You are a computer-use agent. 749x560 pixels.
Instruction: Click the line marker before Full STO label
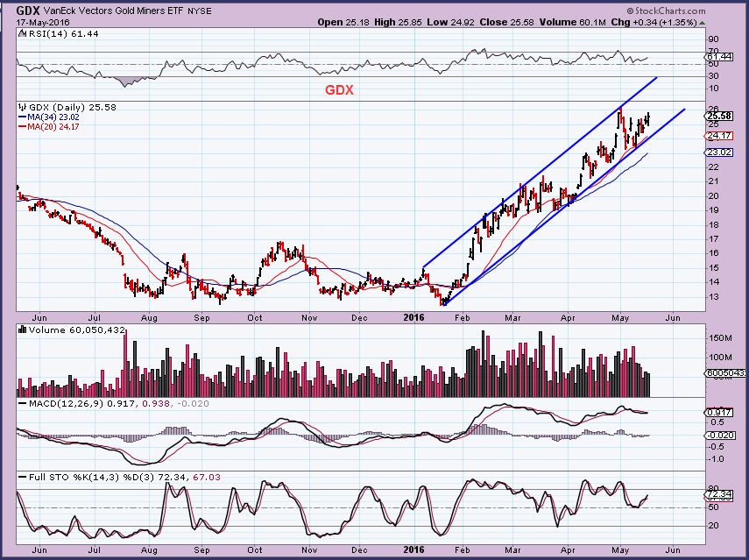pyautogui.click(x=23, y=478)
